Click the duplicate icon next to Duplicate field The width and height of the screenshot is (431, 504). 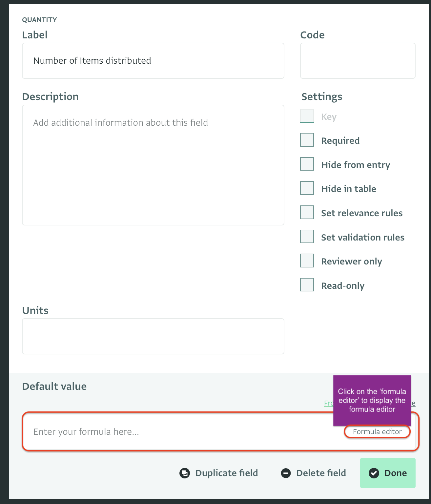[185, 473]
